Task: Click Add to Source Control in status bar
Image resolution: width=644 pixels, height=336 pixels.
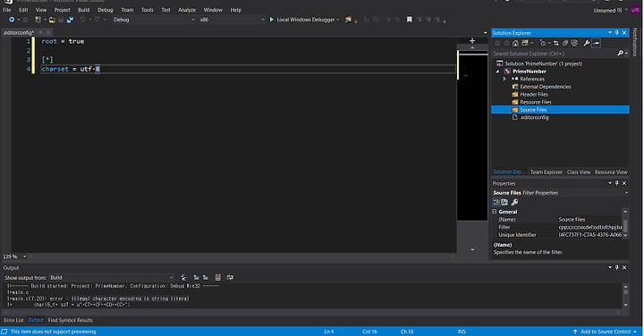Action: click(606, 332)
